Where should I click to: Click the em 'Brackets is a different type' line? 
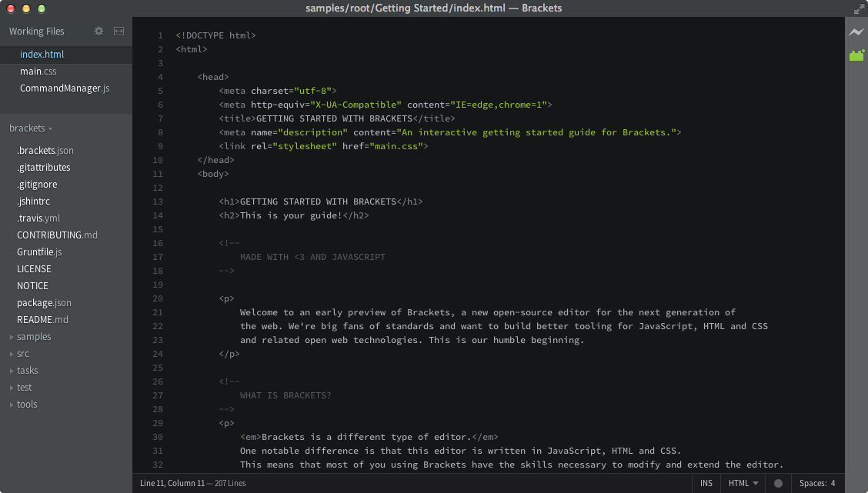(x=369, y=437)
